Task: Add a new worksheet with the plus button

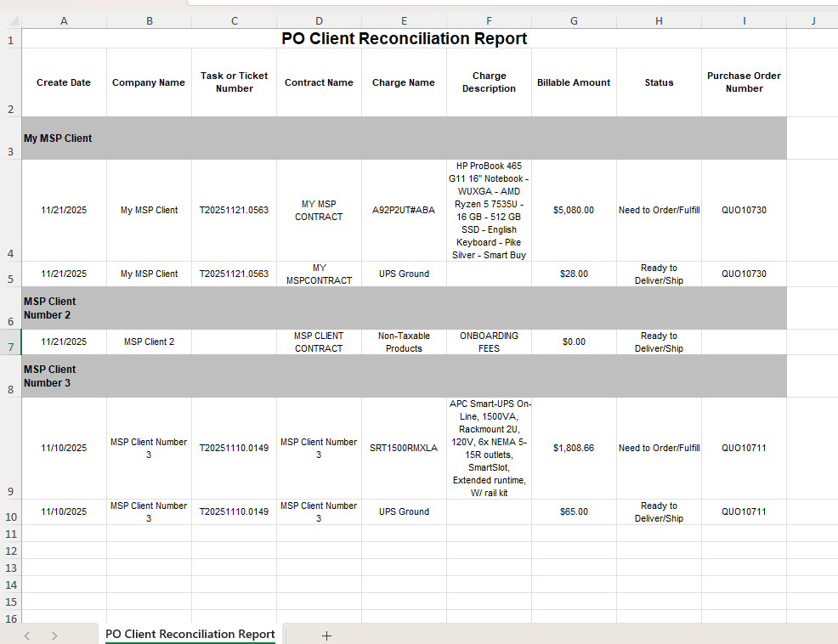Action: click(326, 635)
